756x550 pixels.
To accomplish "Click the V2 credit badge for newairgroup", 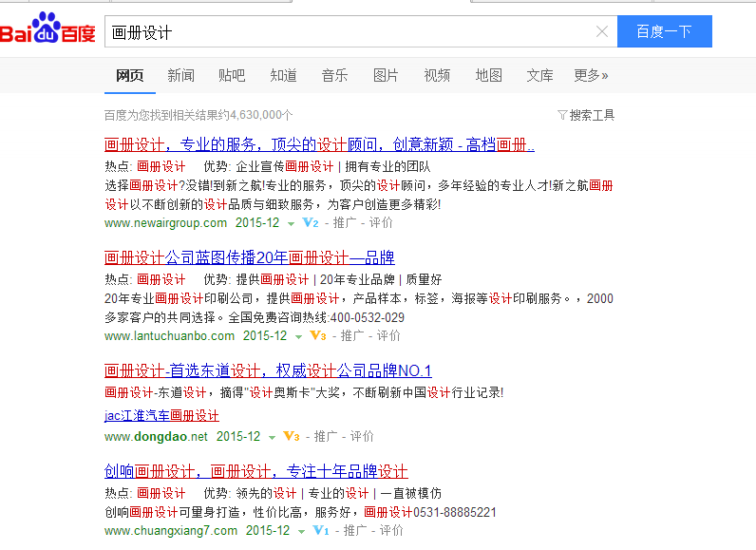I will pos(311,222).
